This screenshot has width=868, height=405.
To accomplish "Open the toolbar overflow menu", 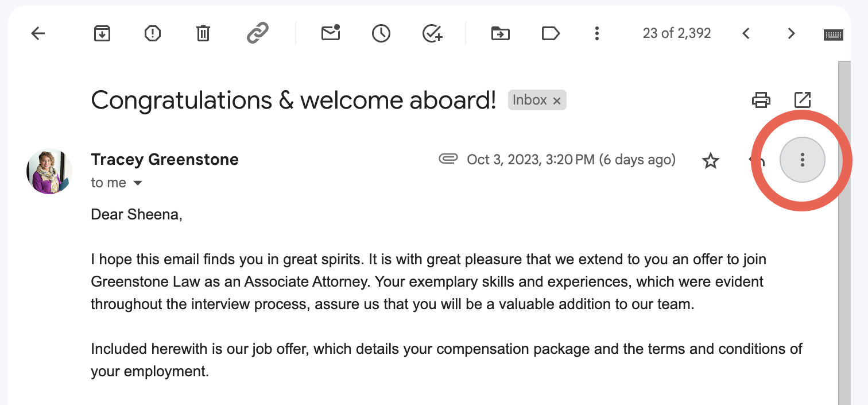I will [597, 33].
